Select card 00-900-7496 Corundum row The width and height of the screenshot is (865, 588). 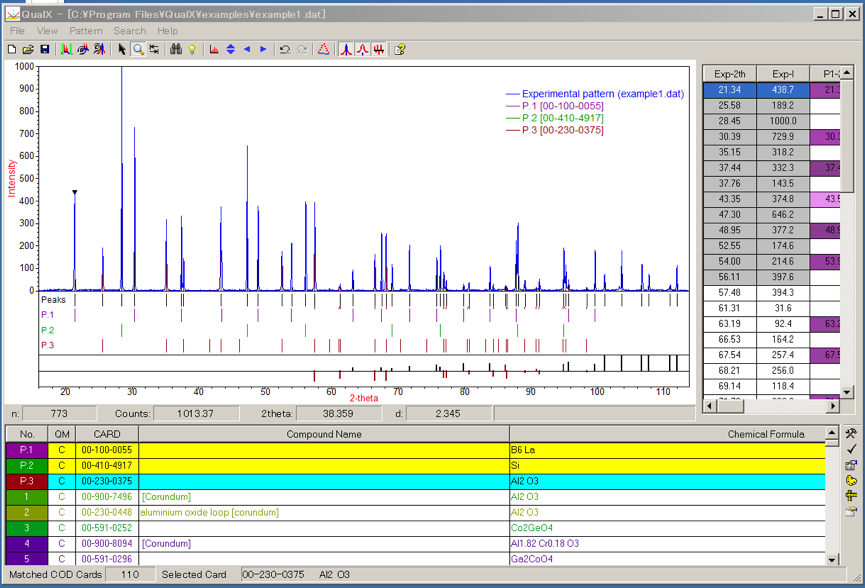pyautogui.click(x=107, y=496)
